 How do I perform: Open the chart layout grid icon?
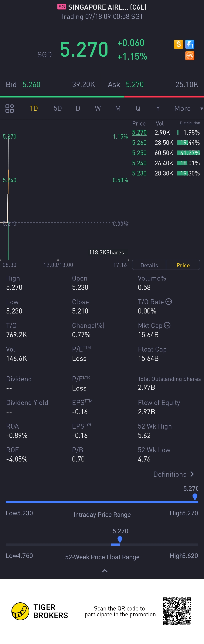pyautogui.click(x=10, y=108)
